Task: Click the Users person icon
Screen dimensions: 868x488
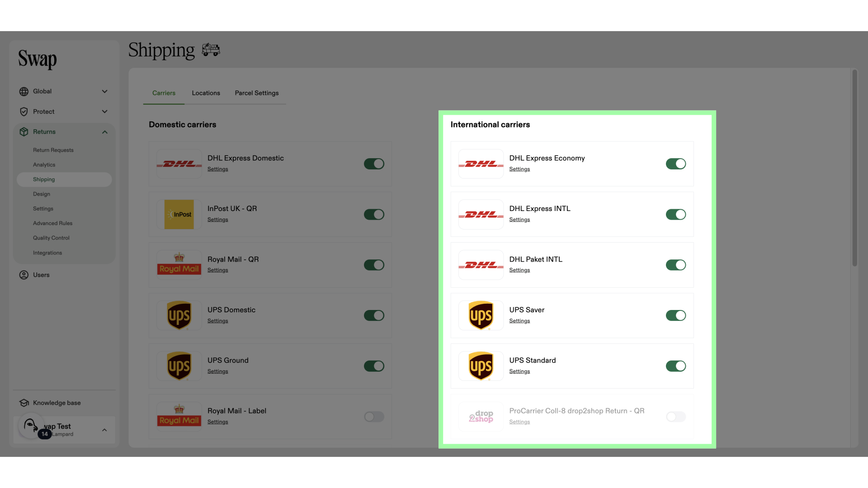Action: tap(24, 275)
